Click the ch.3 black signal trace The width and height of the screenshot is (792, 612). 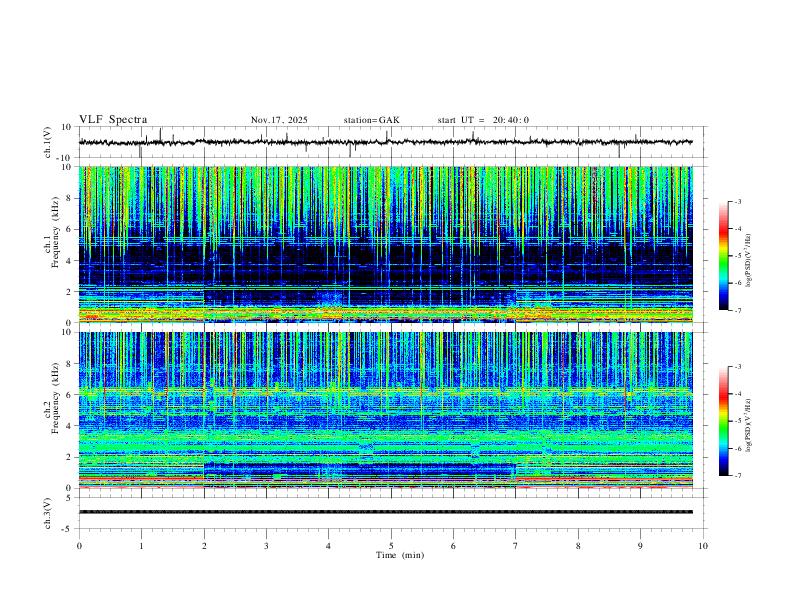pos(385,512)
